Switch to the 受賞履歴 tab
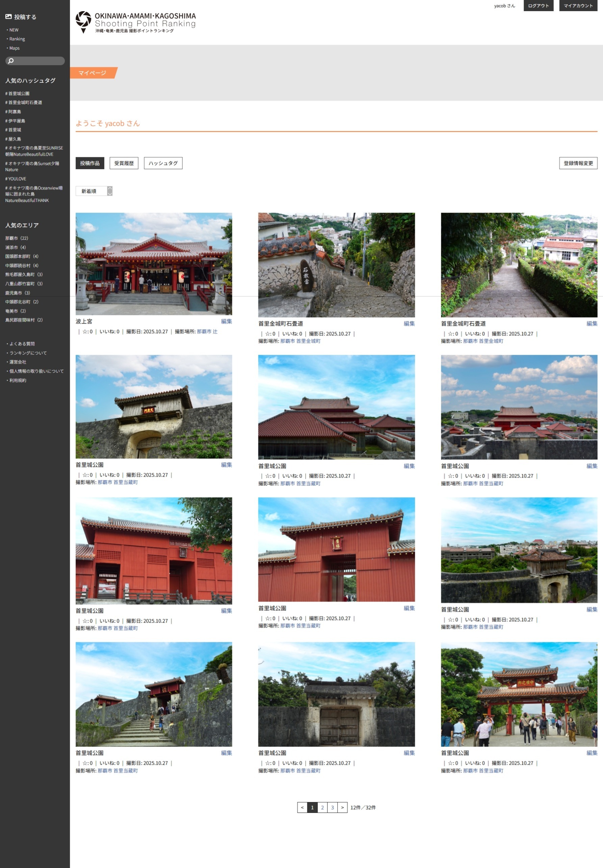 124,163
